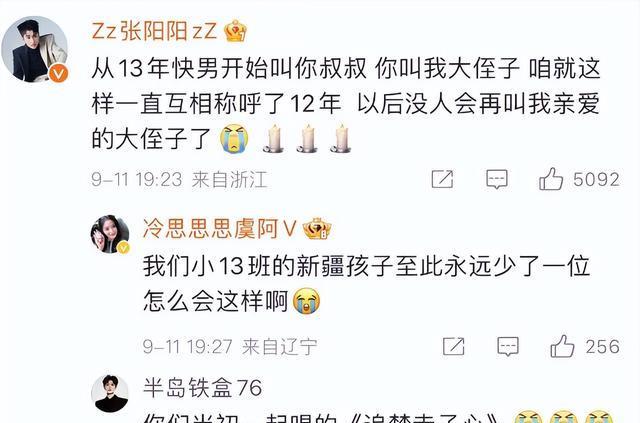Click the verified V badge on 张阳阳's avatar
Viewport: 640px width, 423px height.
(x=59, y=73)
